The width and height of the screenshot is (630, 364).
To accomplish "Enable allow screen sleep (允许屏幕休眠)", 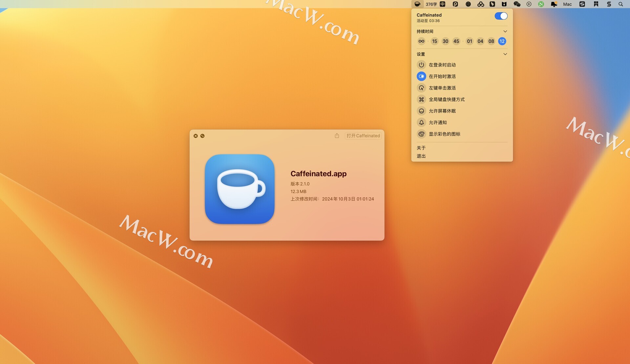I will coord(421,111).
